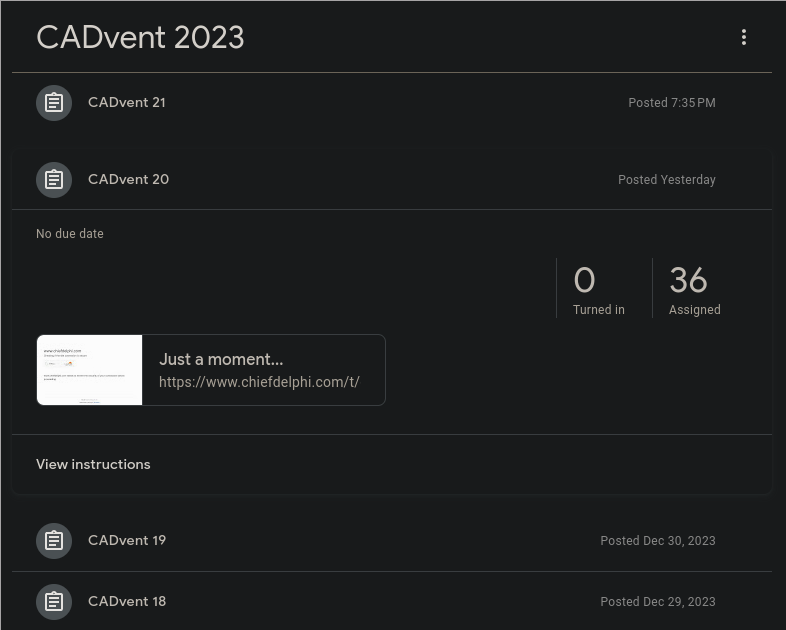Click the CADvent 19 assignment clipboard icon
Image resolution: width=786 pixels, height=630 pixels.
(x=54, y=541)
